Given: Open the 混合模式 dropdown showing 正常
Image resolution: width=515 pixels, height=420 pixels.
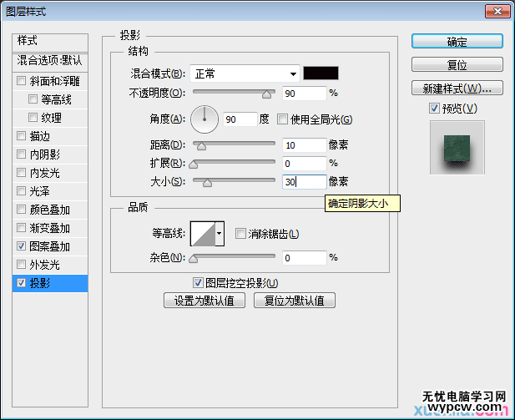Looking at the screenshot, I should (245, 73).
